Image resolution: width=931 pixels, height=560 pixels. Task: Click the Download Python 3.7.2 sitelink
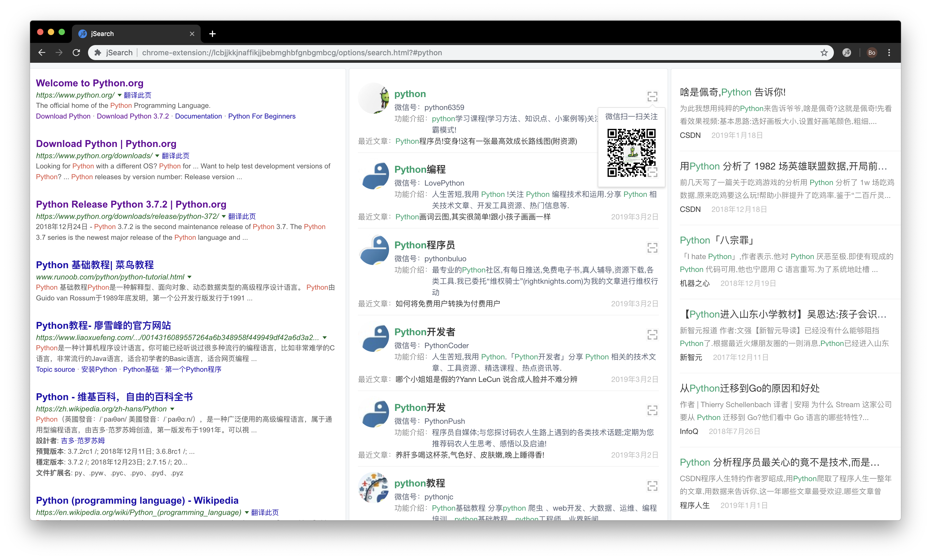(x=133, y=116)
